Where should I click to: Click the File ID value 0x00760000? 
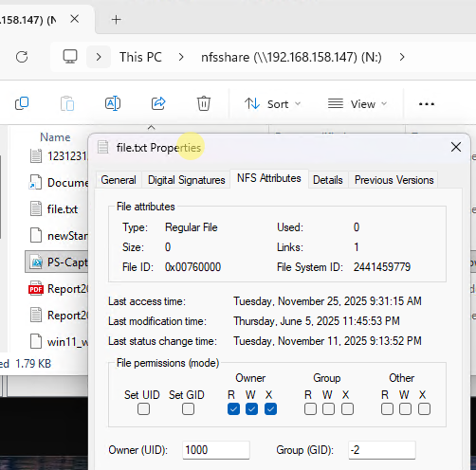click(x=192, y=267)
